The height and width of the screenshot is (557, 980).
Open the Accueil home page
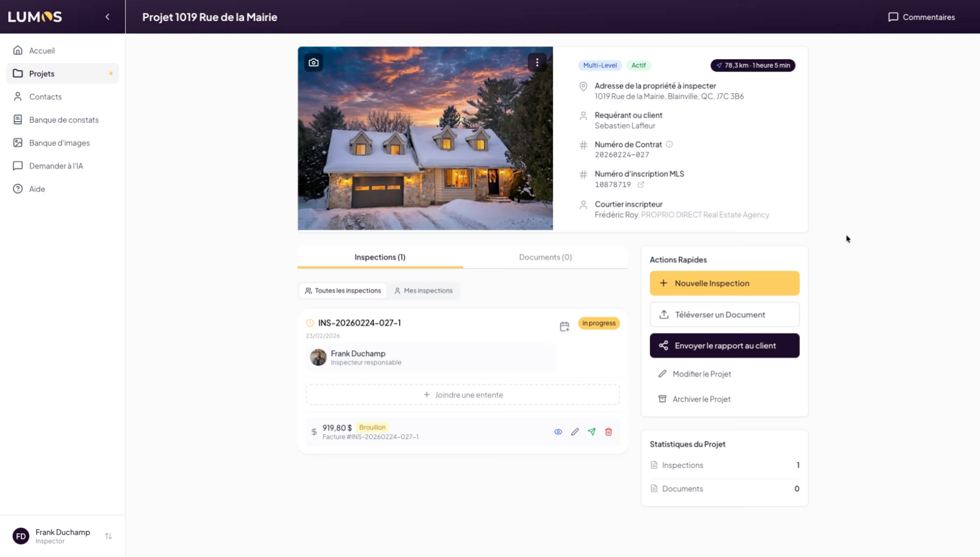[x=62, y=51]
